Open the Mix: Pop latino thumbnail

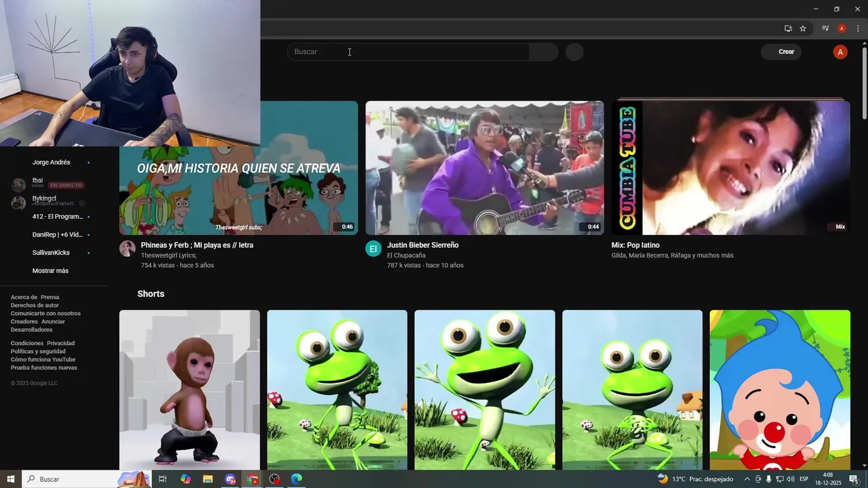click(731, 168)
